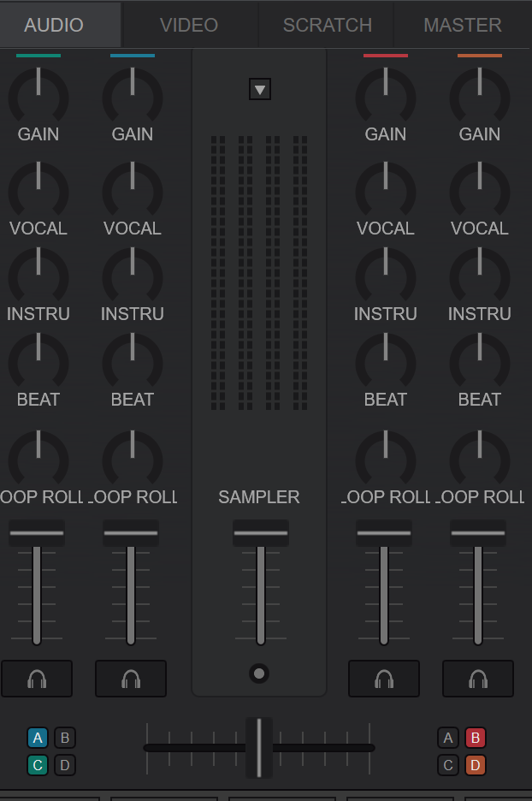532x801 pixels.
Task: Toggle headphone cue on blue deck
Action: tap(131, 679)
